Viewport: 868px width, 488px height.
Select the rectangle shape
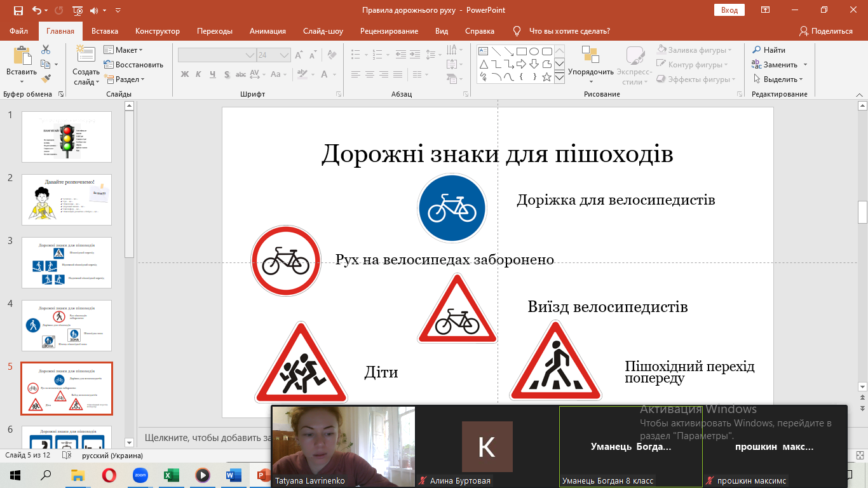[x=521, y=51]
